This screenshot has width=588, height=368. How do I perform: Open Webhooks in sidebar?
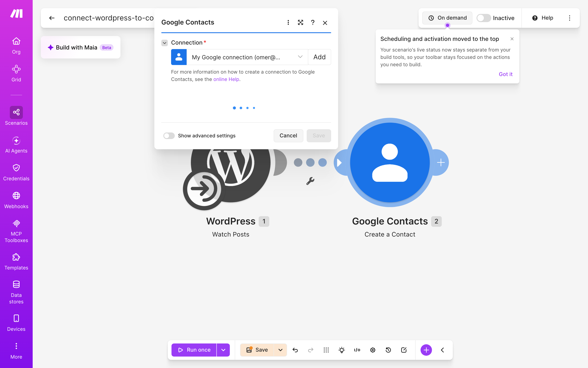tap(16, 200)
